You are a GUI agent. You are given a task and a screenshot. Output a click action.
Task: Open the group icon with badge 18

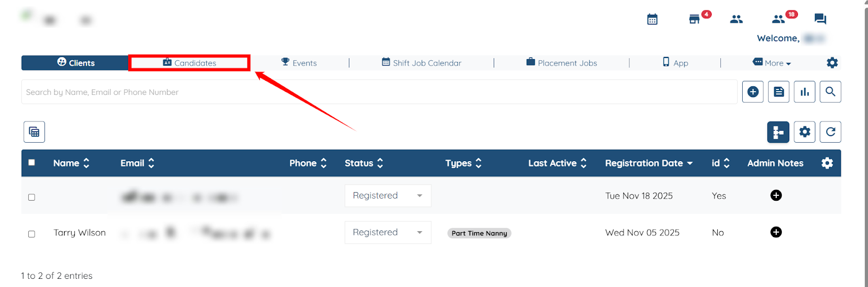pos(778,20)
